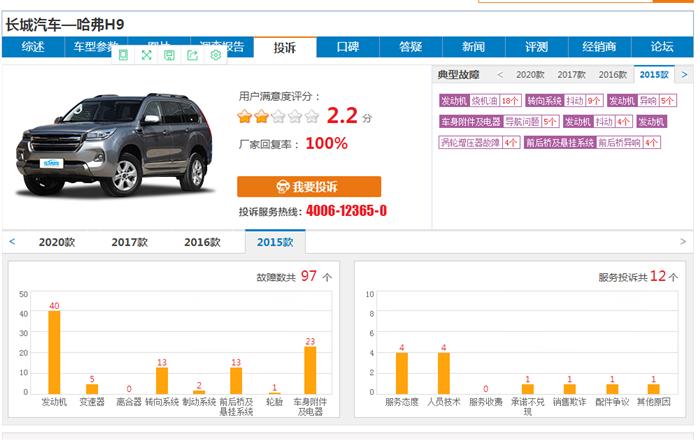
Task: Click the 我要投诉 orange button
Action: pos(309,187)
